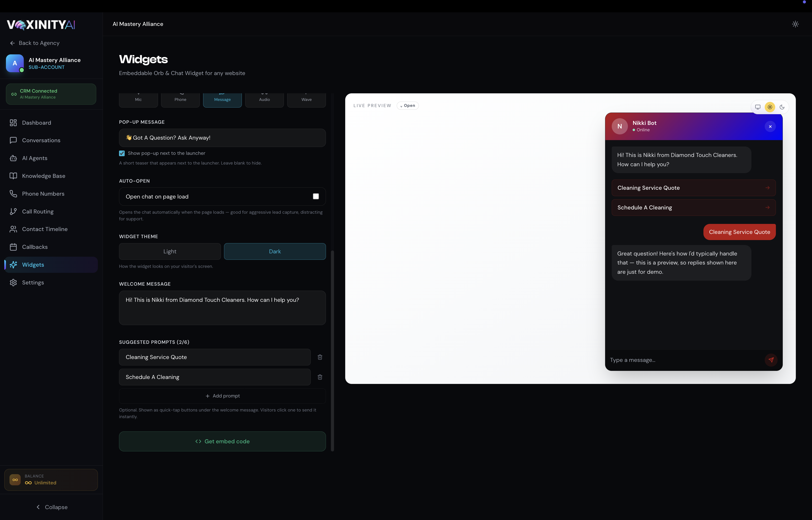
Task: Delete the Cleaning Service Quote prompt
Action: click(x=320, y=357)
